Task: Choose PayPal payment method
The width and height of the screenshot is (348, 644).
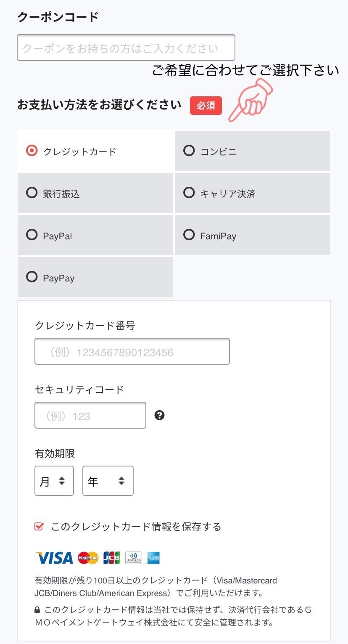Action: (x=95, y=235)
